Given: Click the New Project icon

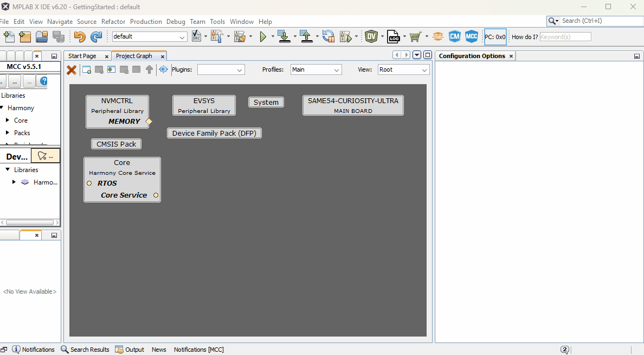Looking at the screenshot, I should [x=25, y=36].
